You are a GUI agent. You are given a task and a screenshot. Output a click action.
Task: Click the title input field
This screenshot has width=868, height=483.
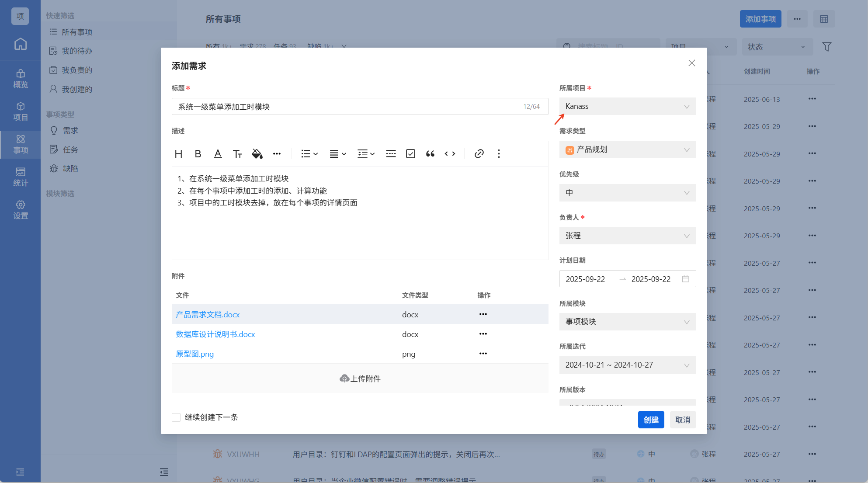pos(345,107)
